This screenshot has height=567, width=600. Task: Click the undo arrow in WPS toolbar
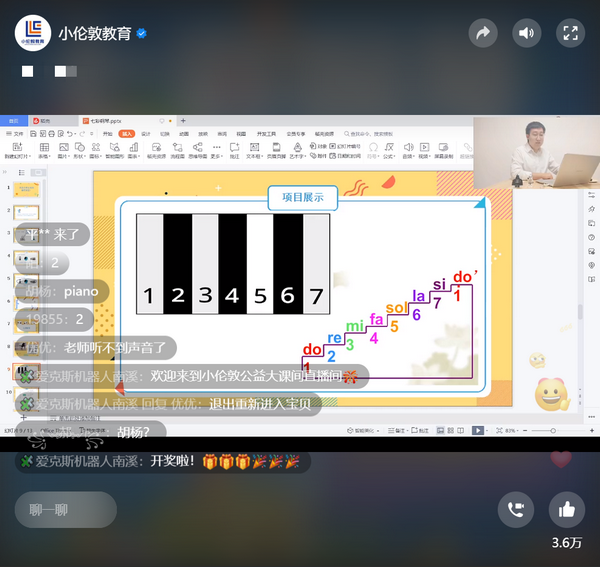tap(70, 134)
